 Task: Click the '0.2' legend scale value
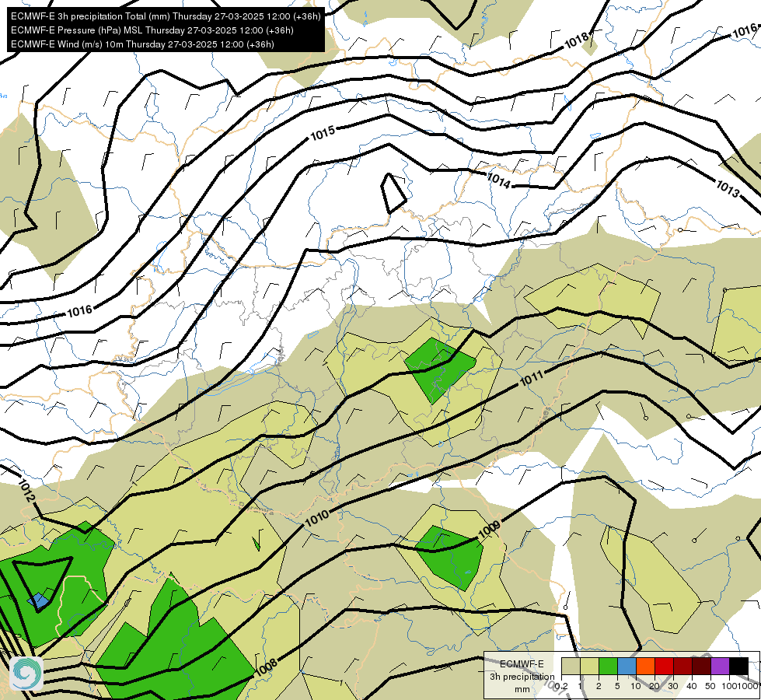tap(561, 686)
